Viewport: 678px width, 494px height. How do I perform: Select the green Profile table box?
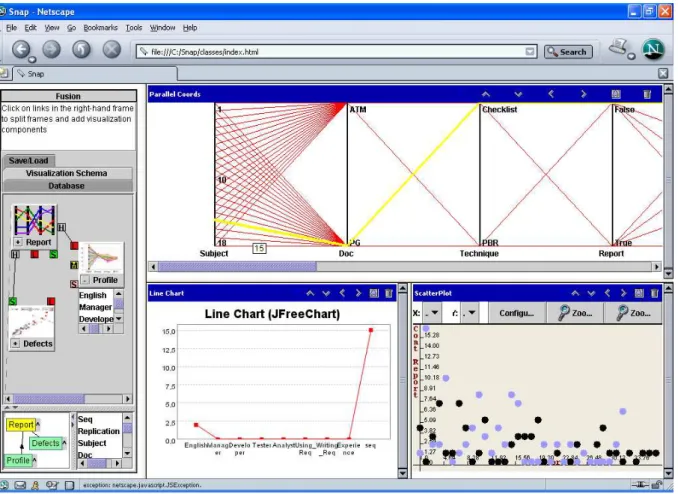pyautogui.click(x=18, y=461)
